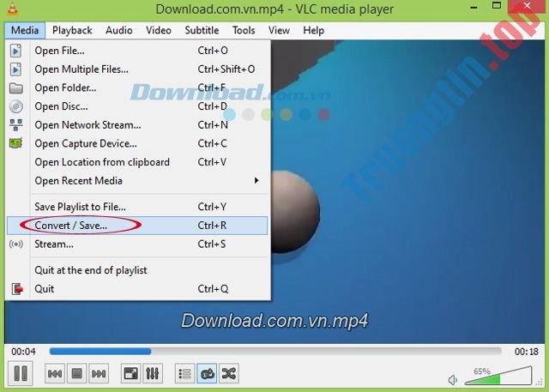Skip to next media track
Viewport: 549px width, 392px height.
tap(99, 374)
